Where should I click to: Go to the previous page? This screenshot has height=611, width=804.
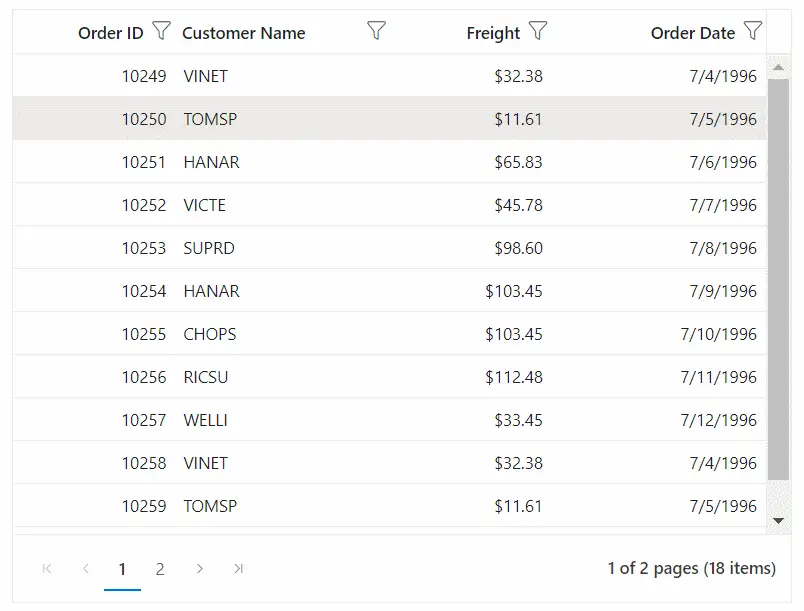point(85,568)
